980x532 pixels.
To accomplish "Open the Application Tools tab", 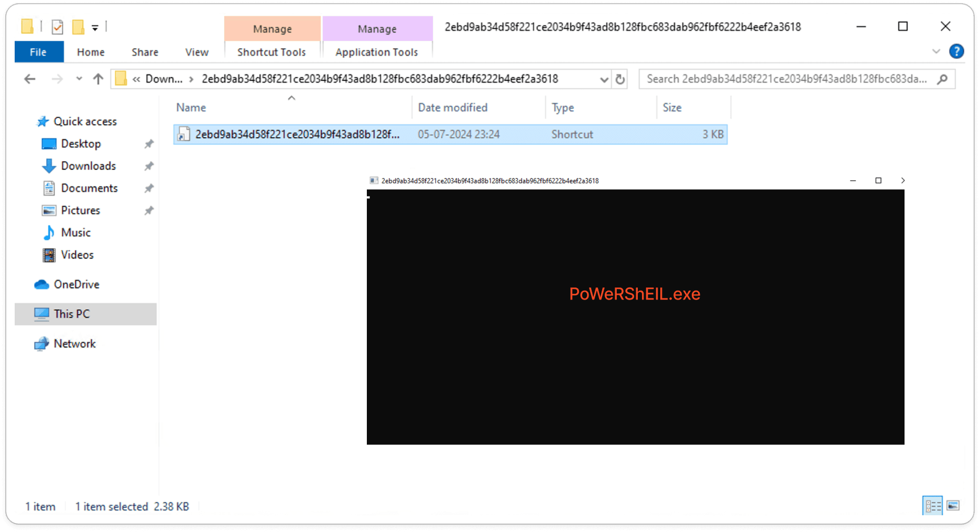I will point(377,52).
